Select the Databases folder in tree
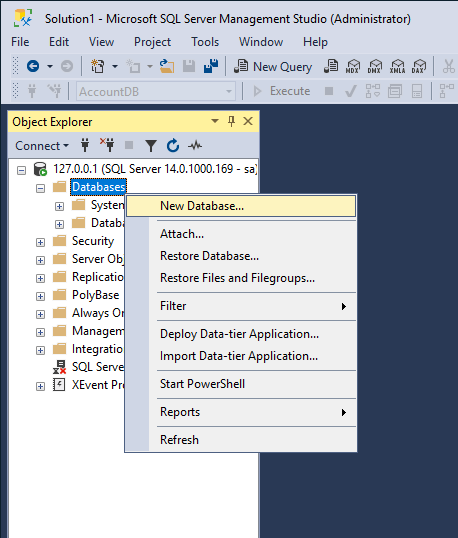The width and height of the screenshot is (458, 538). pos(98,187)
